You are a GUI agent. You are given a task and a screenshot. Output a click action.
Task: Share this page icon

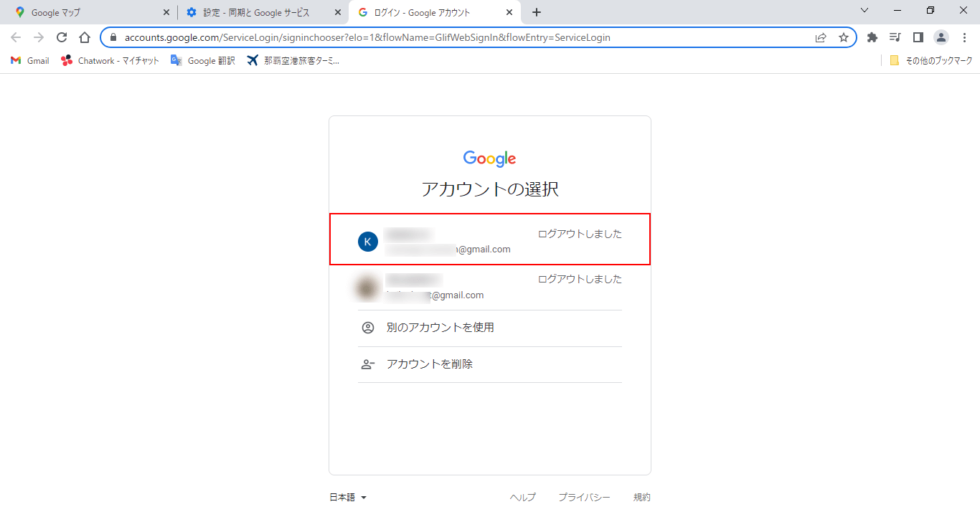[821, 37]
